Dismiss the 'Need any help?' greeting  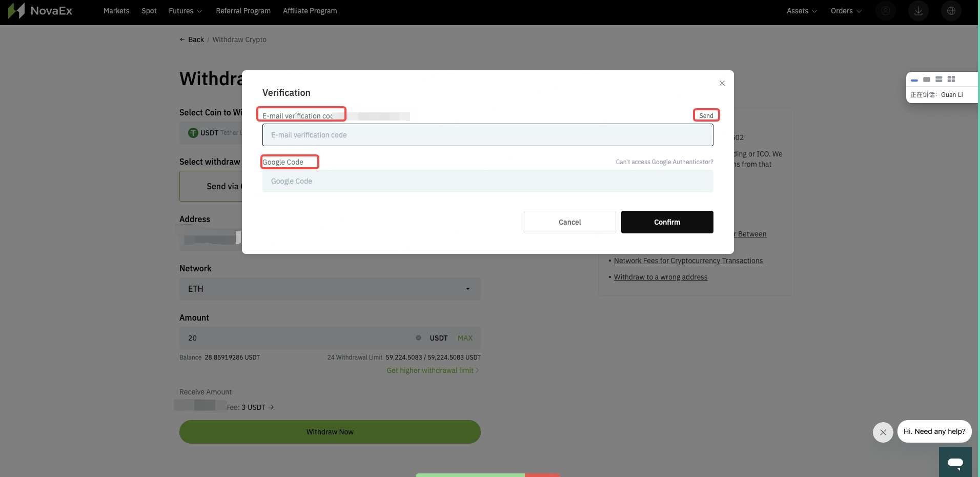[883, 432]
